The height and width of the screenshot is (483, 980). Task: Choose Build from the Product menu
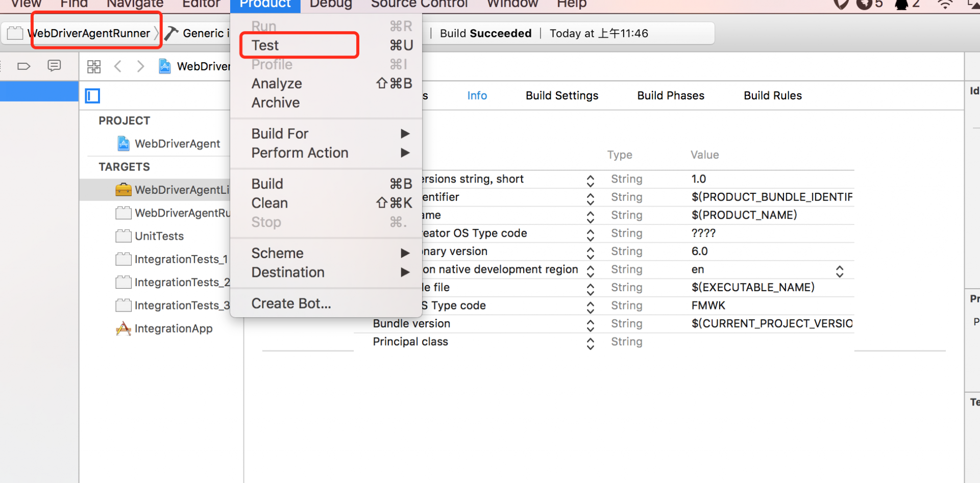coord(326,184)
